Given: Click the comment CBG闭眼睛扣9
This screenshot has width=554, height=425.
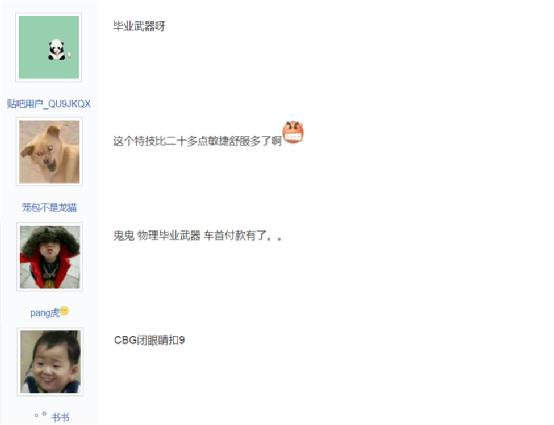Looking at the screenshot, I should (x=149, y=340).
